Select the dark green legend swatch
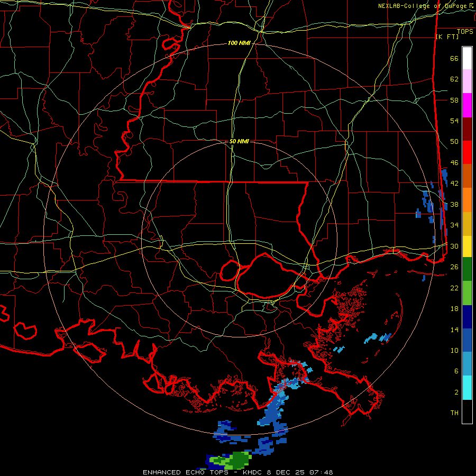 (x=467, y=269)
